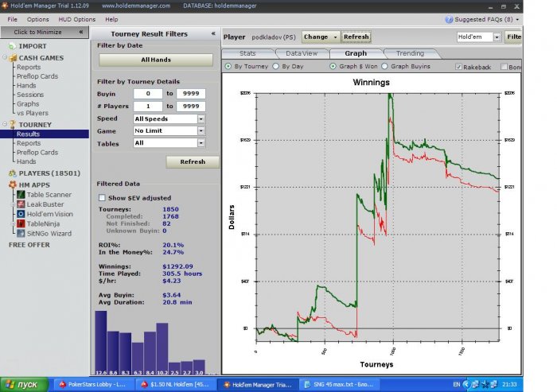The image size is (557, 392).
Task: Click the Filters button at top right
Action: click(x=514, y=37)
